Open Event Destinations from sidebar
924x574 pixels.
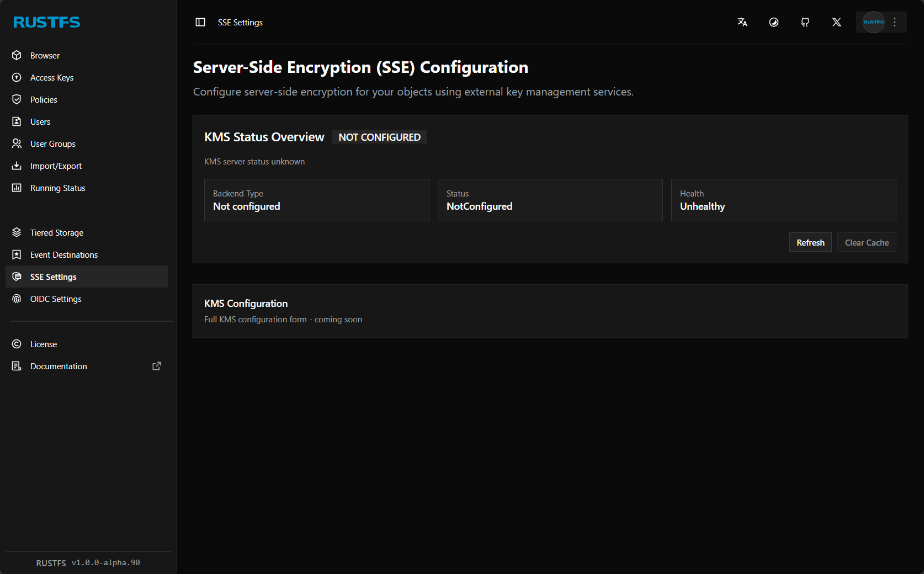point(63,255)
